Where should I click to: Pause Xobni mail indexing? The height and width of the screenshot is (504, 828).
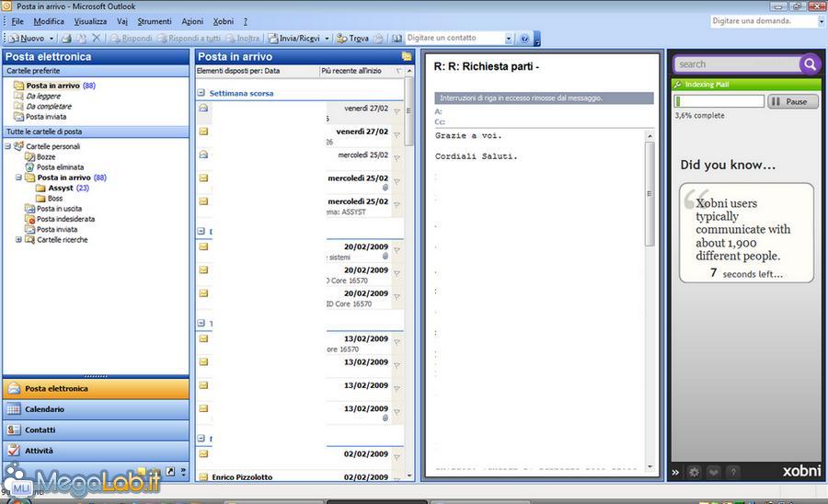click(x=792, y=102)
